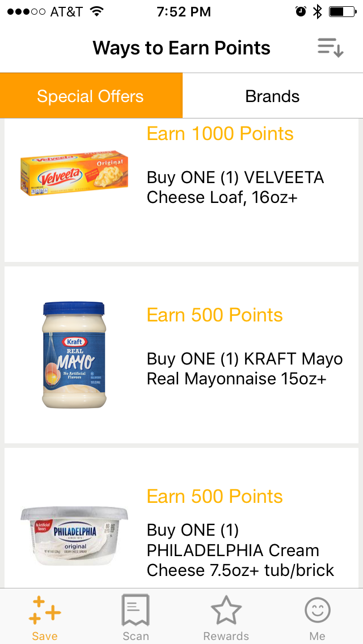Select the Velveeta cheese loaf image
Viewport: 363px width, 644px height.
(74, 174)
